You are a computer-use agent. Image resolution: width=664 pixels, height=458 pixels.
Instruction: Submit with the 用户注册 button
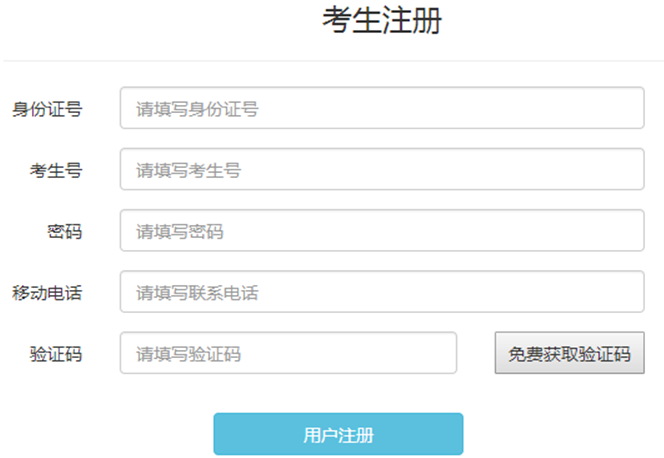pyautogui.click(x=338, y=434)
